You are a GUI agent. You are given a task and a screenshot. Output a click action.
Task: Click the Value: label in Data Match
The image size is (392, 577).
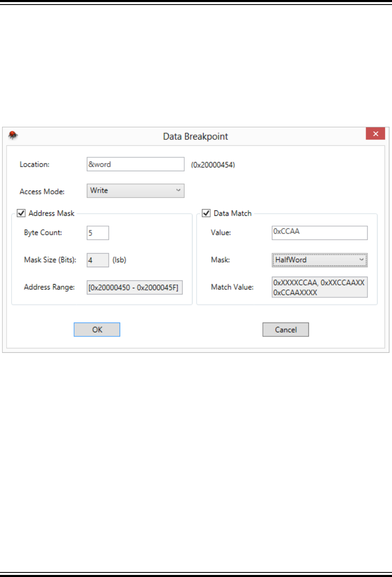pyautogui.click(x=221, y=233)
